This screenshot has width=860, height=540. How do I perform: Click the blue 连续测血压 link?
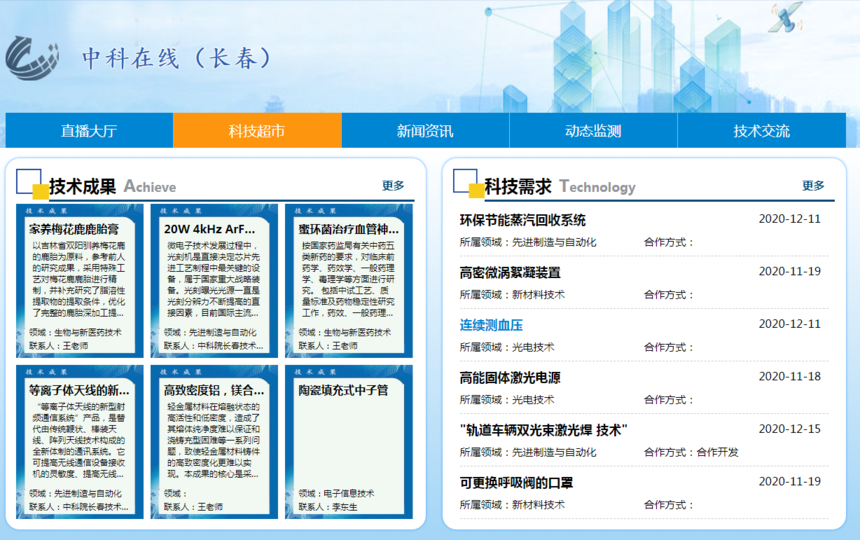(x=491, y=325)
